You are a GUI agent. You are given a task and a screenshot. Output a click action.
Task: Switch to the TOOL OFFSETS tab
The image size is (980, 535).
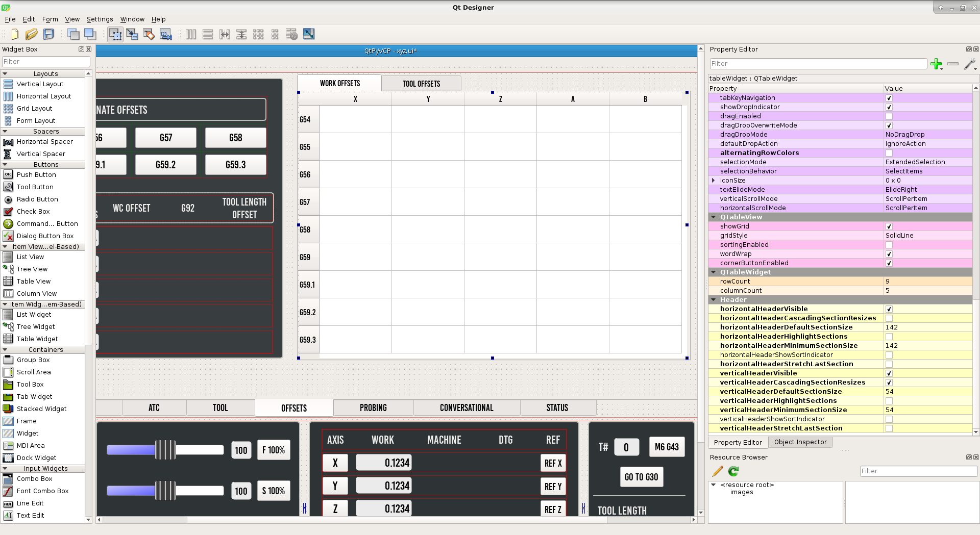point(421,84)
